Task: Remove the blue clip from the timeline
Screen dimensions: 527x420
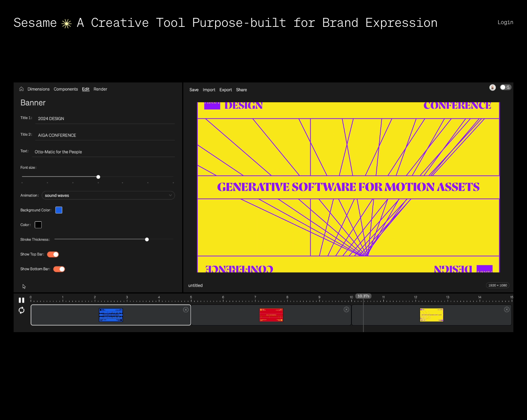Action: click(186, 310)
